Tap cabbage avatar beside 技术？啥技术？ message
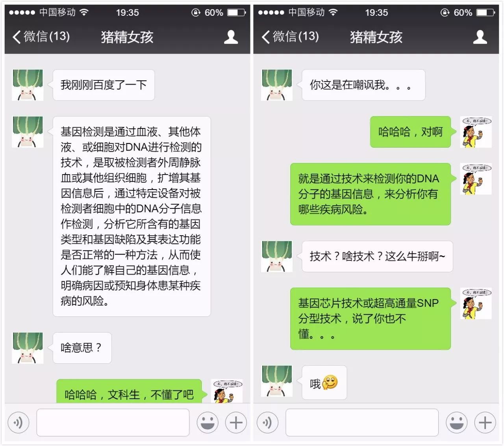Viewport: 504px width, 446px height. [x=277, y=256]
